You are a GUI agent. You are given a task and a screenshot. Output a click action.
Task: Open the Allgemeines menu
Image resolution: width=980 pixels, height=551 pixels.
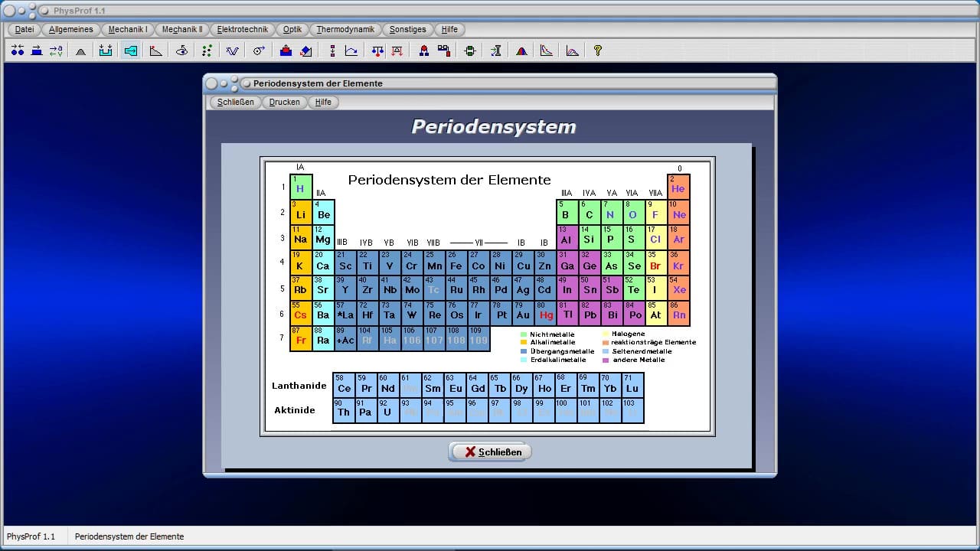tap(71, 29)
